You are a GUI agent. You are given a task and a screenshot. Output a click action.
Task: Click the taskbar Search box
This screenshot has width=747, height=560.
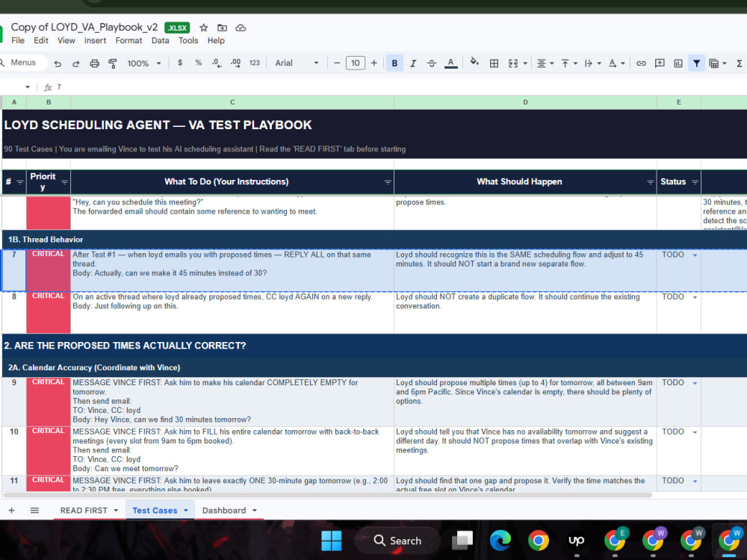click(398, 541)
